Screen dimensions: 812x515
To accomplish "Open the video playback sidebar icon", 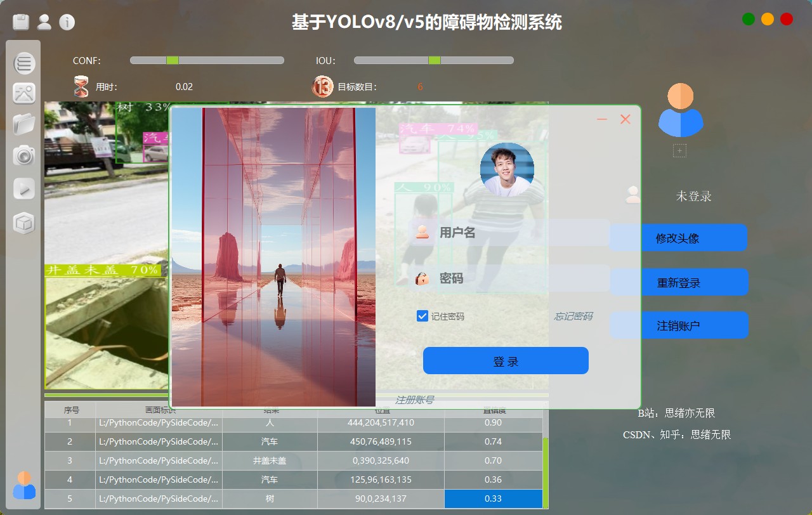I will pyautogui.click(x=24, y=188).
